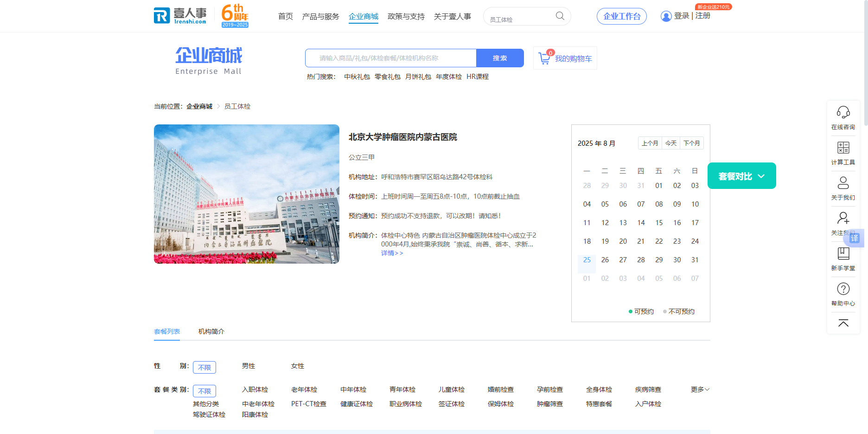Open 在线咨询 headset icon
This screenshot has width=868, height=434.
point(843,112)
